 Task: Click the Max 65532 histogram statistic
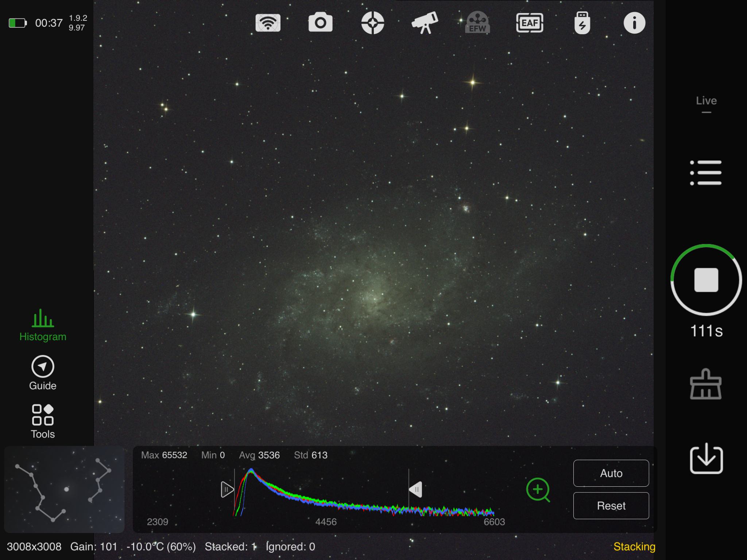coord(164,455)
